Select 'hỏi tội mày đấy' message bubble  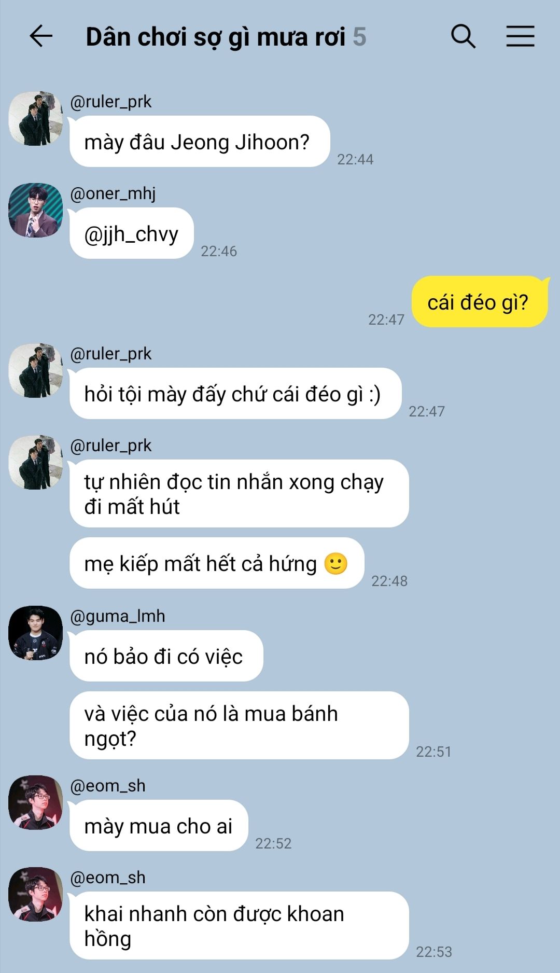coord(235,394)
